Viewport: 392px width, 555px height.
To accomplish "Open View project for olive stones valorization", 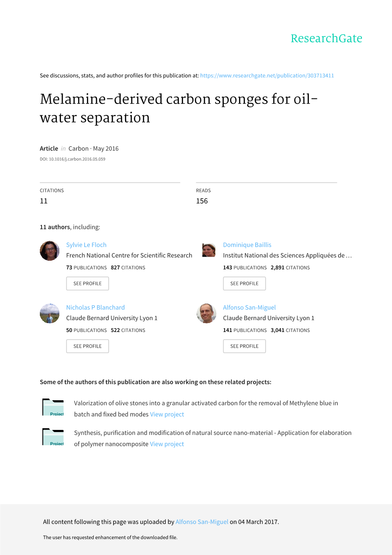I will click(x=167, y=414).
